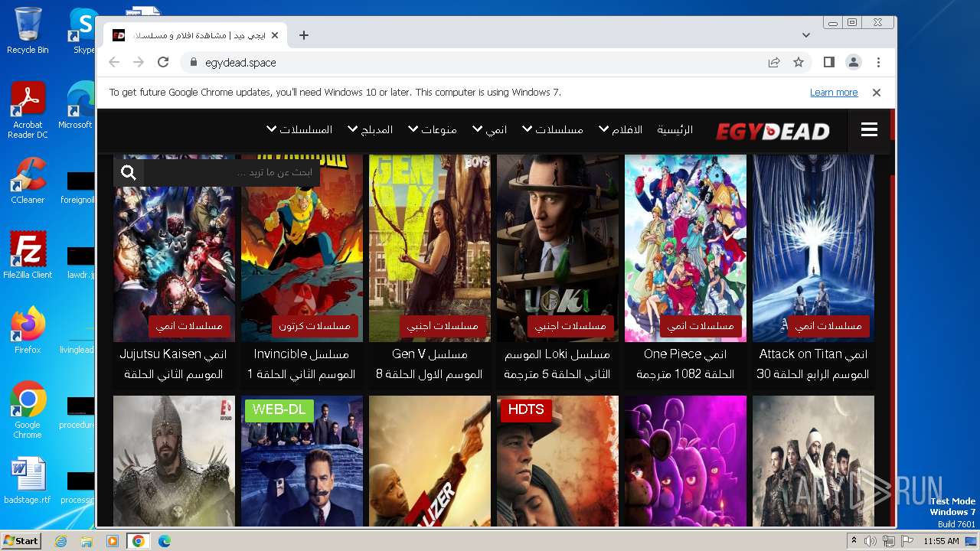Share this page icon
980x551 pixels.
coord(774,63)
